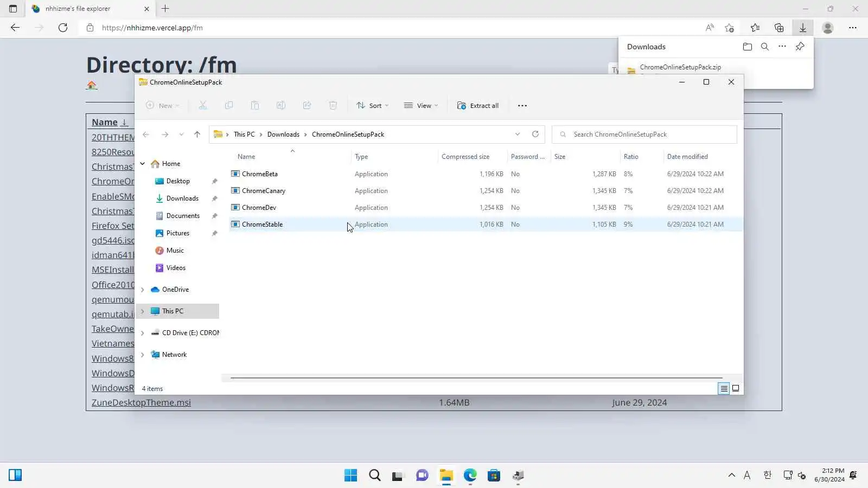Expand the OneDrive tree node
This screenshot has width=868, height=488.
143,290
